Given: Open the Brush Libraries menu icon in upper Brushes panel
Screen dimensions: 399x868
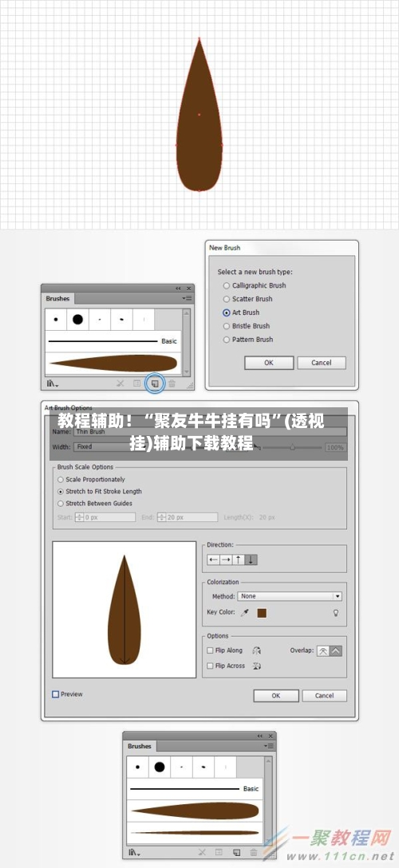Looking at the screenshot, I should click(53, 383).
